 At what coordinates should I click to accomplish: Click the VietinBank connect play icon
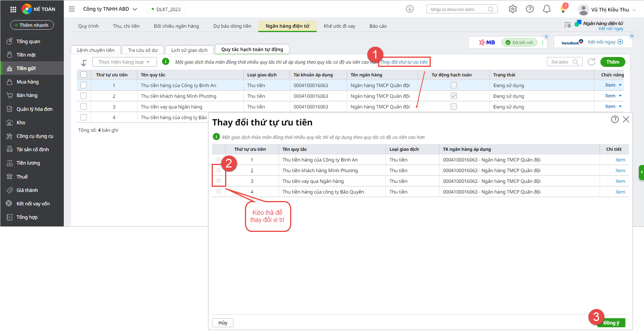click(620, 42)
